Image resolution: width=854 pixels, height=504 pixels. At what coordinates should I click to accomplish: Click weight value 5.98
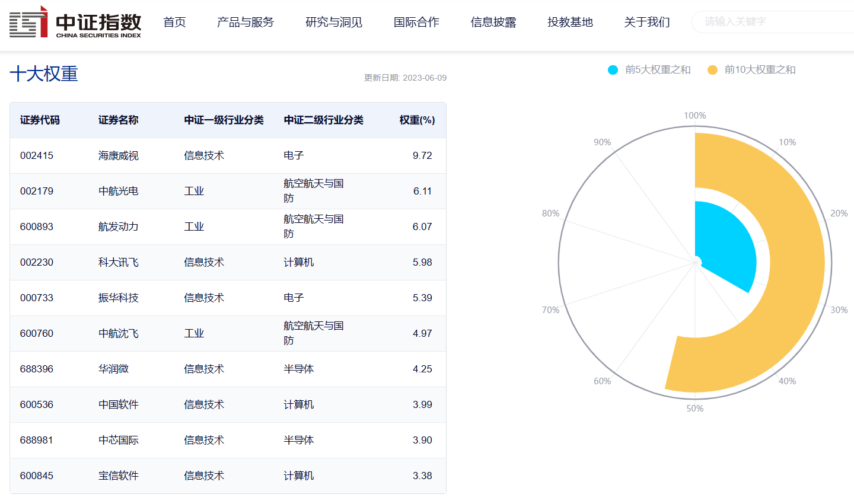tap(422, 262)
